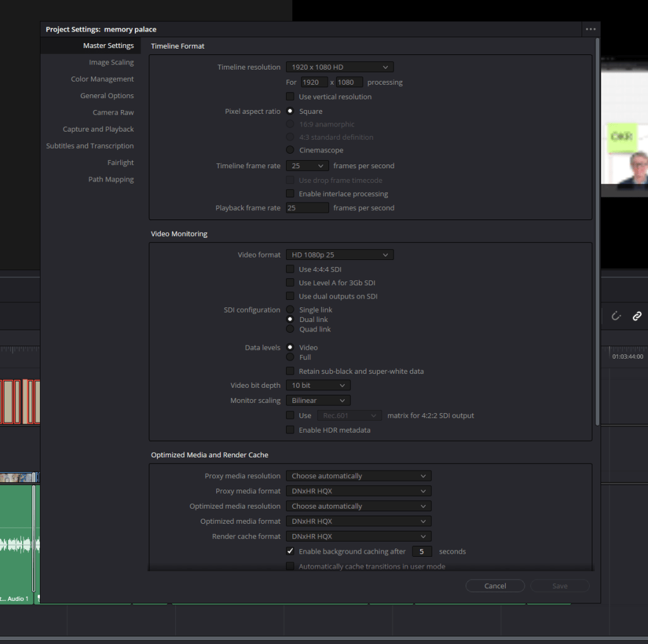Click the Playback frame rate field

click(307, 207)
